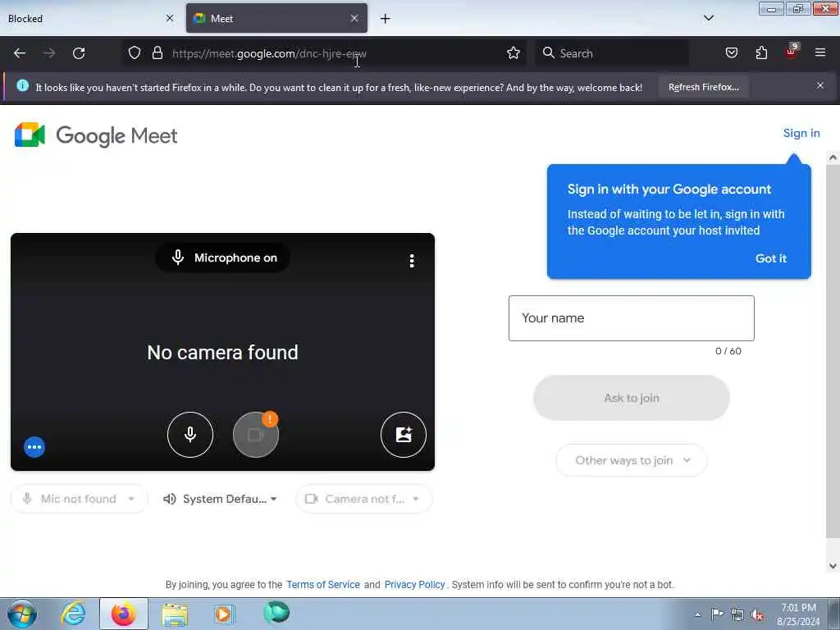Click the Sign in link

click(801, 133)
